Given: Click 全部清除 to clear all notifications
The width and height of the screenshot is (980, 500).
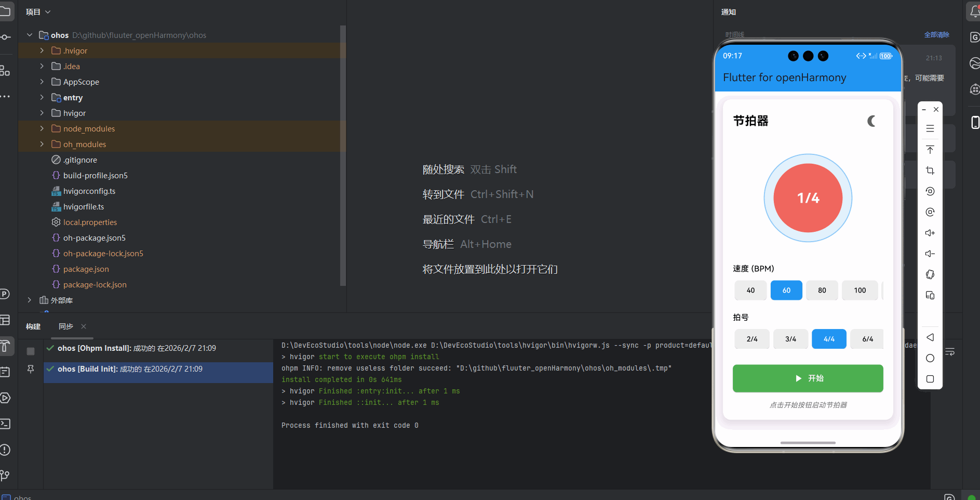Looking at the screenshot, I should tap(936, 35).
